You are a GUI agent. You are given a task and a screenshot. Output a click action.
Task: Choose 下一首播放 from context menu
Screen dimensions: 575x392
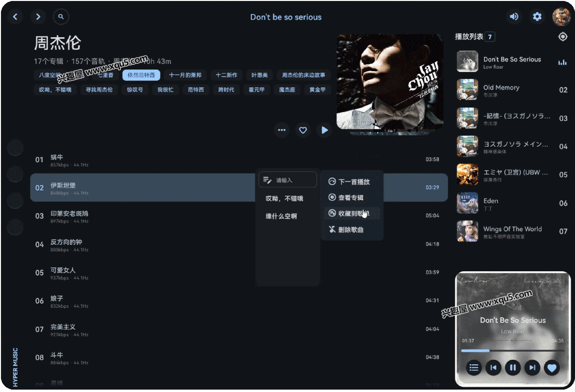352,182
